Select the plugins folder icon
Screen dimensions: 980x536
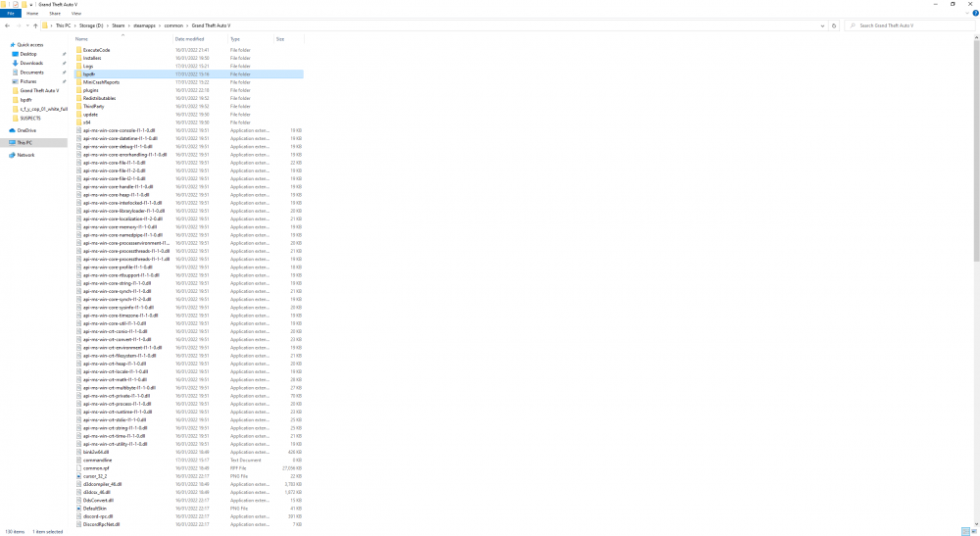point(78,90)
